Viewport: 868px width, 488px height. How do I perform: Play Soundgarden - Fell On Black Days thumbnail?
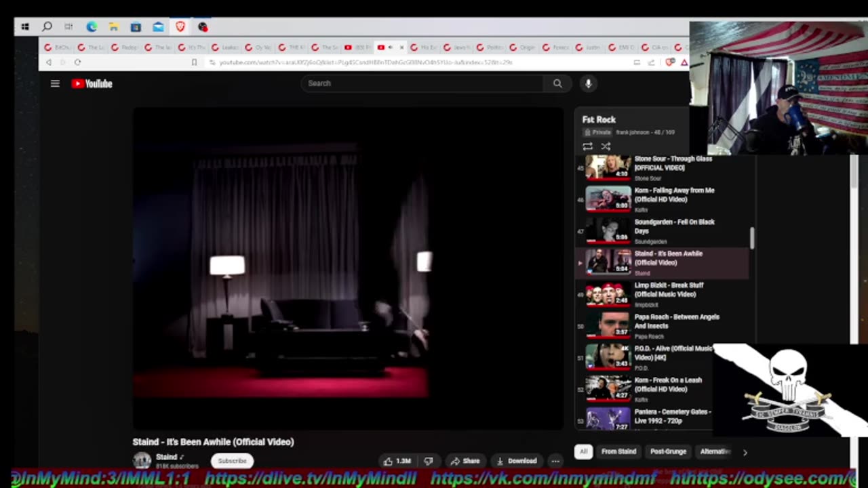click(x=608, y=230)
